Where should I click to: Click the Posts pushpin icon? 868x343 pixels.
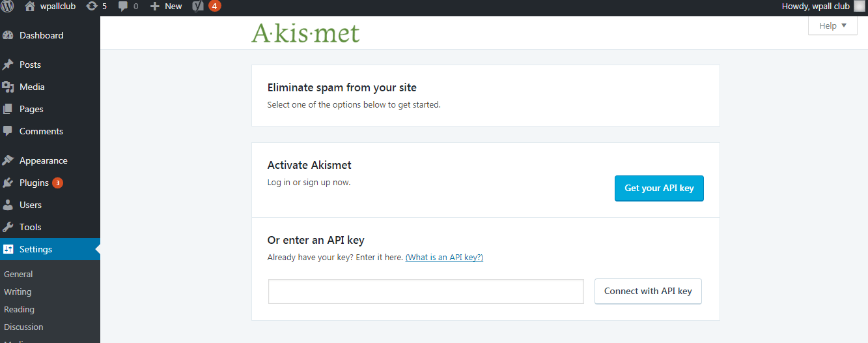(8, 65)
